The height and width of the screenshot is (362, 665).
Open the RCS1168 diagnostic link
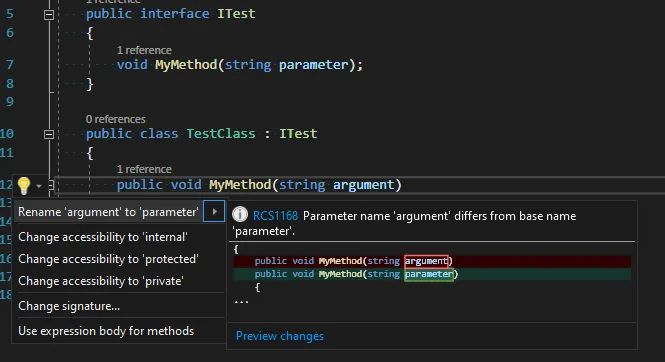(x=276, y=216)
